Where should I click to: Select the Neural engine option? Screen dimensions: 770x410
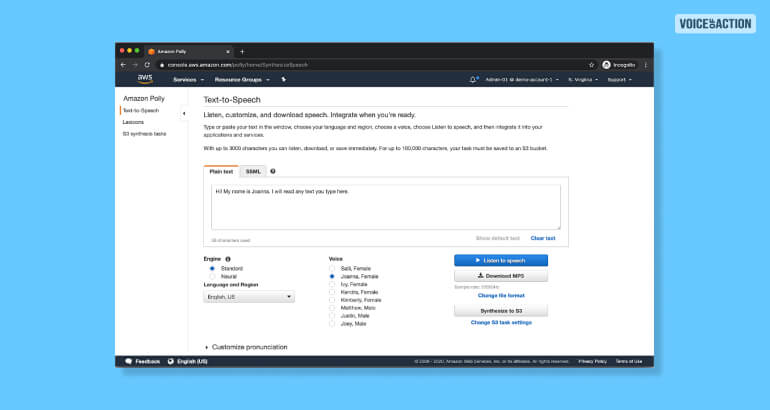pos(212,276)
